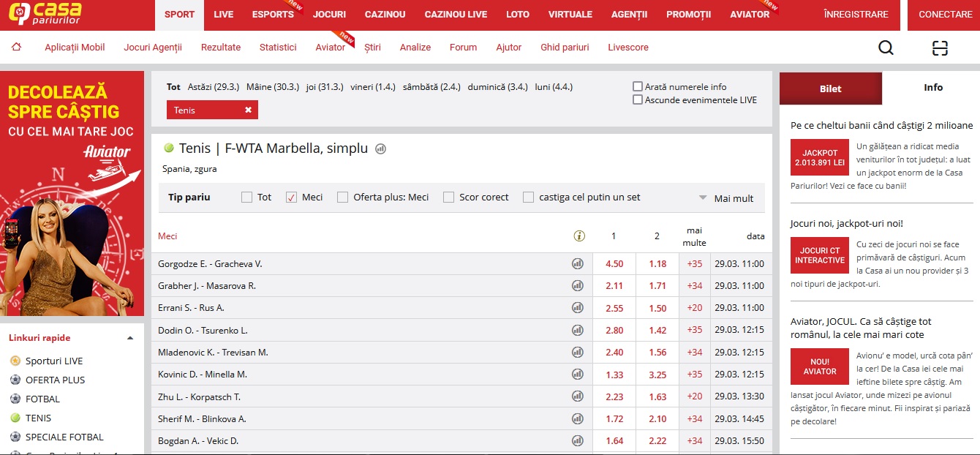Screen dimensions: 980x455
Task: Open statistics for Gorgodze E. - Gracheva V.
Action: (x=578, y=263)
